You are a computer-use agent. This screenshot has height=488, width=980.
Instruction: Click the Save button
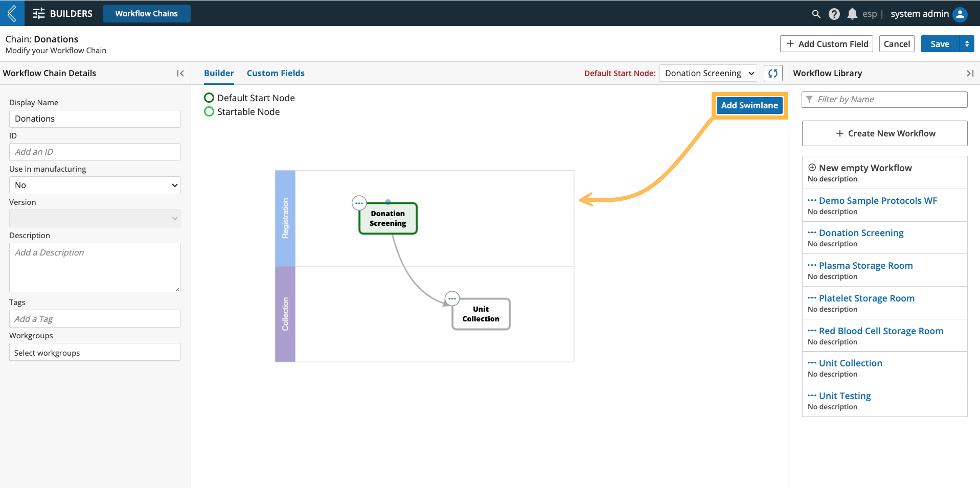pyautogui.click(x=940, y=44)
